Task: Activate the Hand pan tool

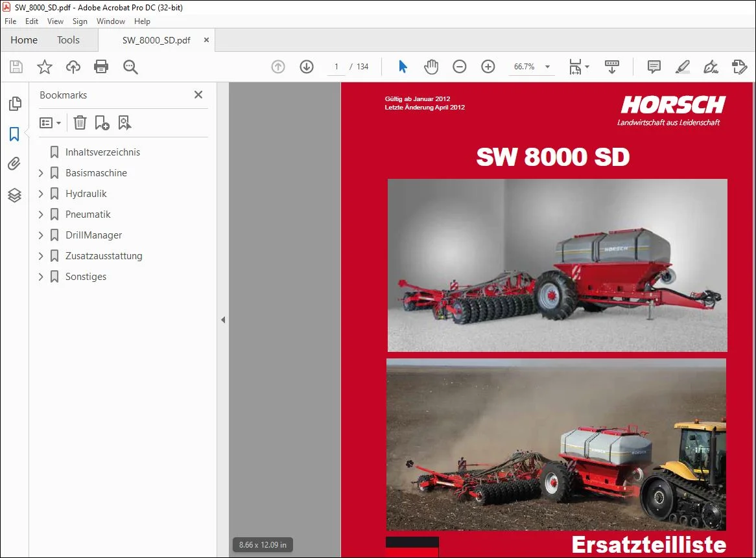Action: pyautogui.click(x=431, y=67)
